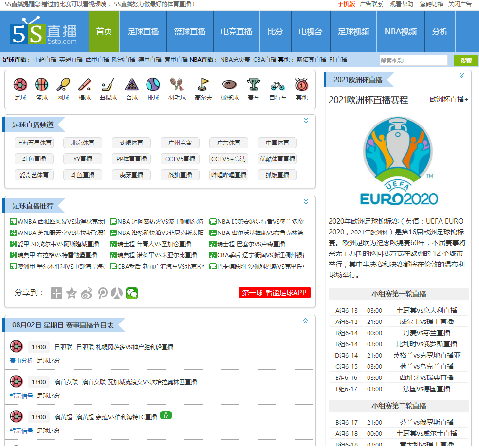The height and width of the screenshot is (448, 479).
Task: Open the 足球直播 navigation tab
Action: (143, 31)
